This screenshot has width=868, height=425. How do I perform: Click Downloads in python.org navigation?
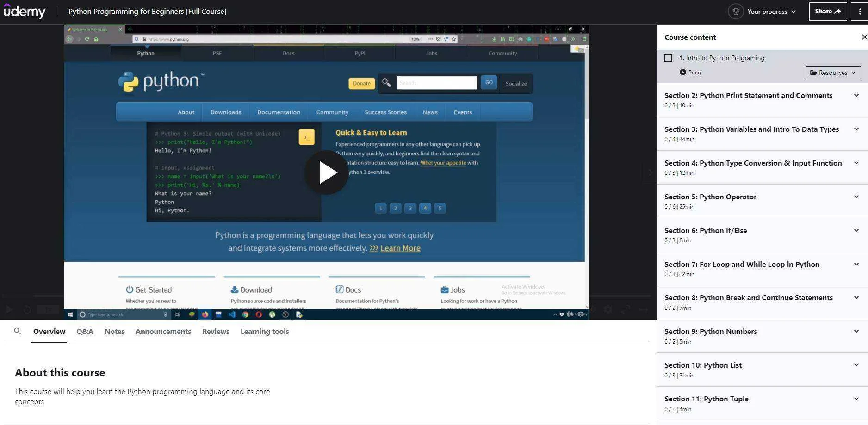pos(226,112)
